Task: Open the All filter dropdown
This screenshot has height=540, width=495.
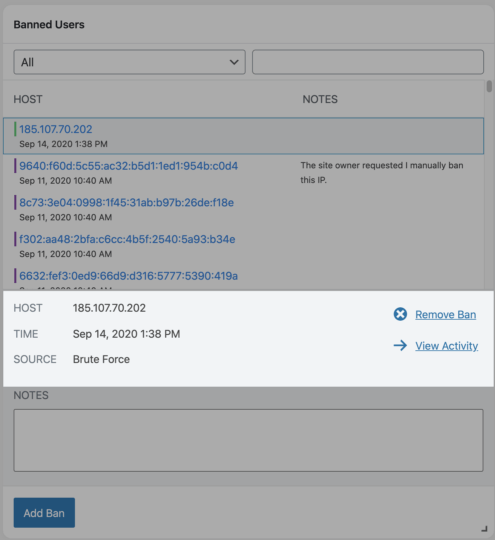Action: click(x=130, y=62)
